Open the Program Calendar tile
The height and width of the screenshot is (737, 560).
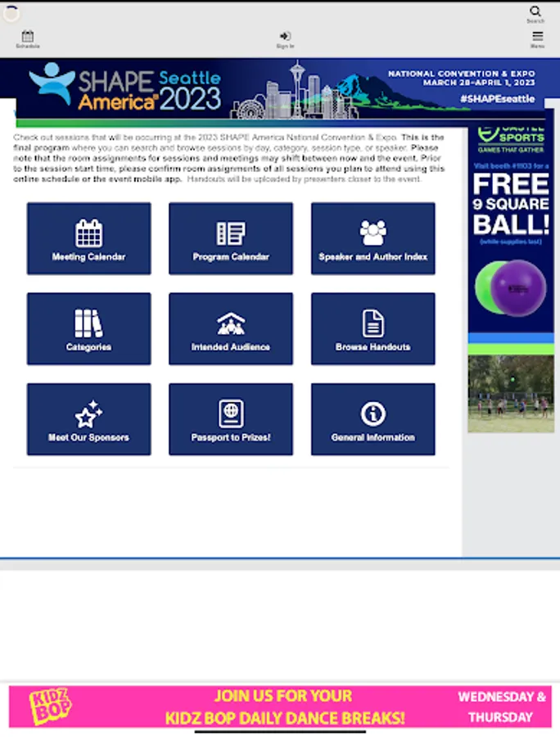pyautogui.click(x=231, y=238)
